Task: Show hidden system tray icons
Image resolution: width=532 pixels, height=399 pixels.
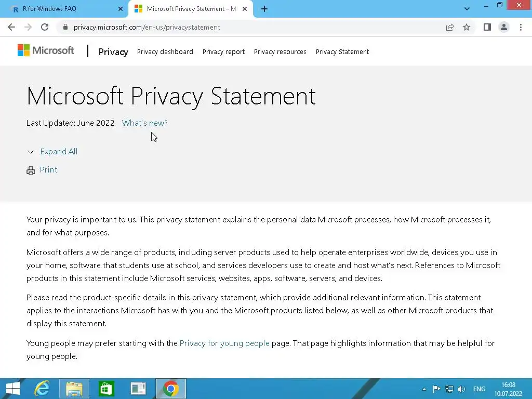Action: (x=424, y=389)
